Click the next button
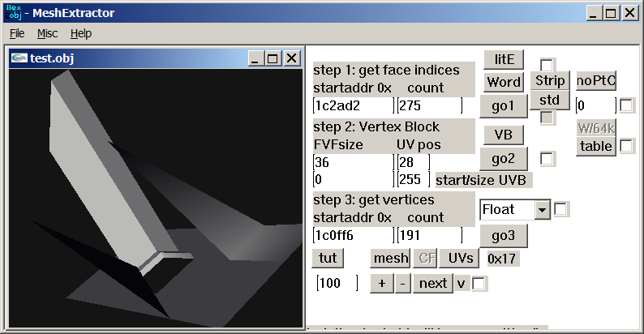The image size is (644, 334). [x=433, y=284]
